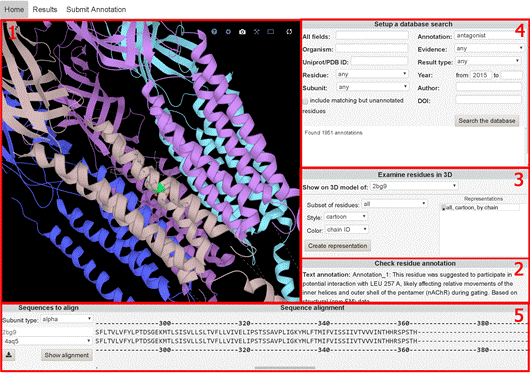Open the Result type dropdown

pyautogui.click(x=487, y=62)
